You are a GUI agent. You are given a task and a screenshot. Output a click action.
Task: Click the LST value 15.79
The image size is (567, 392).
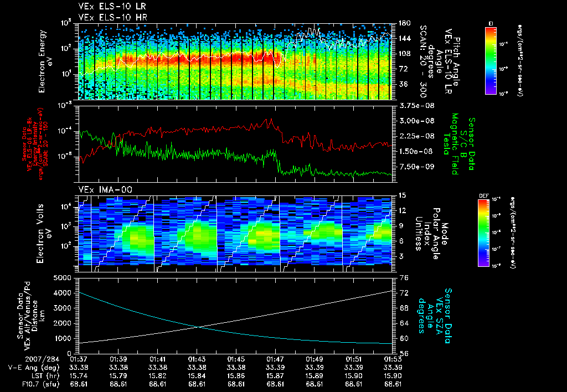(x=118, y=376)
